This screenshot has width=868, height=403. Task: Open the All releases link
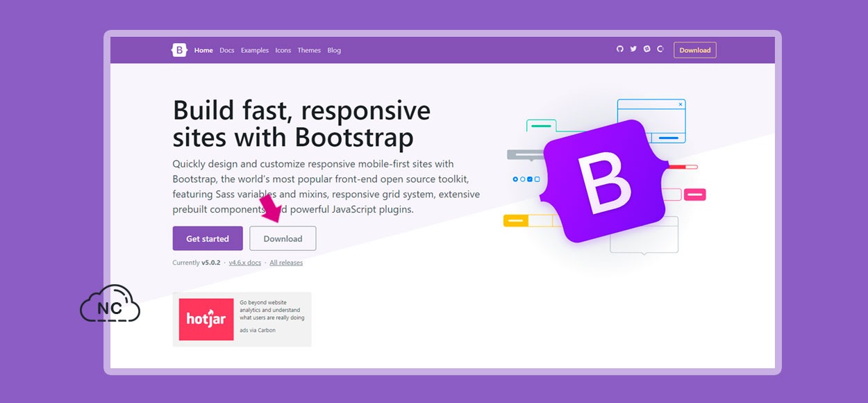286,263
